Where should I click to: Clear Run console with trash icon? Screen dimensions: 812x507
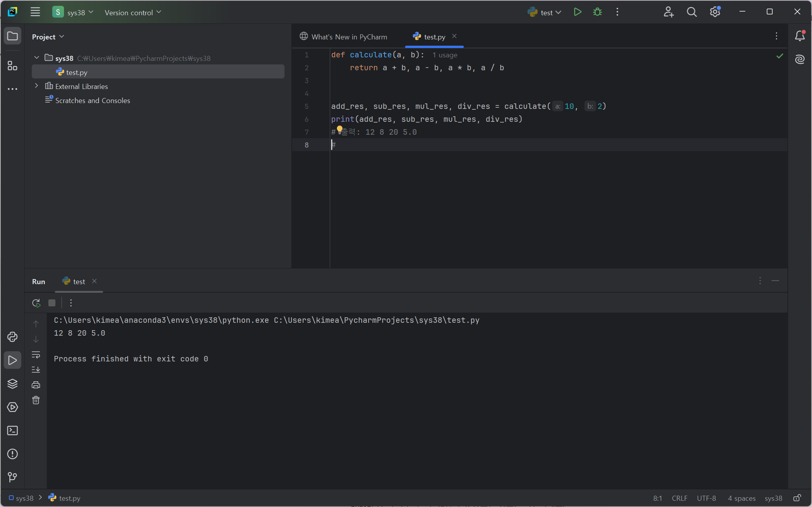(36, 400)
